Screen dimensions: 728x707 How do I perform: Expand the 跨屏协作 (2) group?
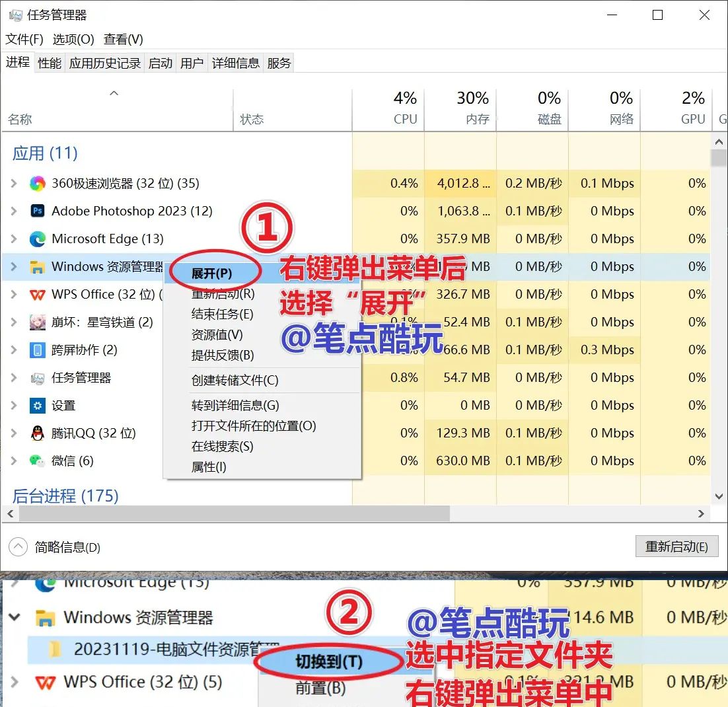pos(14,350)
